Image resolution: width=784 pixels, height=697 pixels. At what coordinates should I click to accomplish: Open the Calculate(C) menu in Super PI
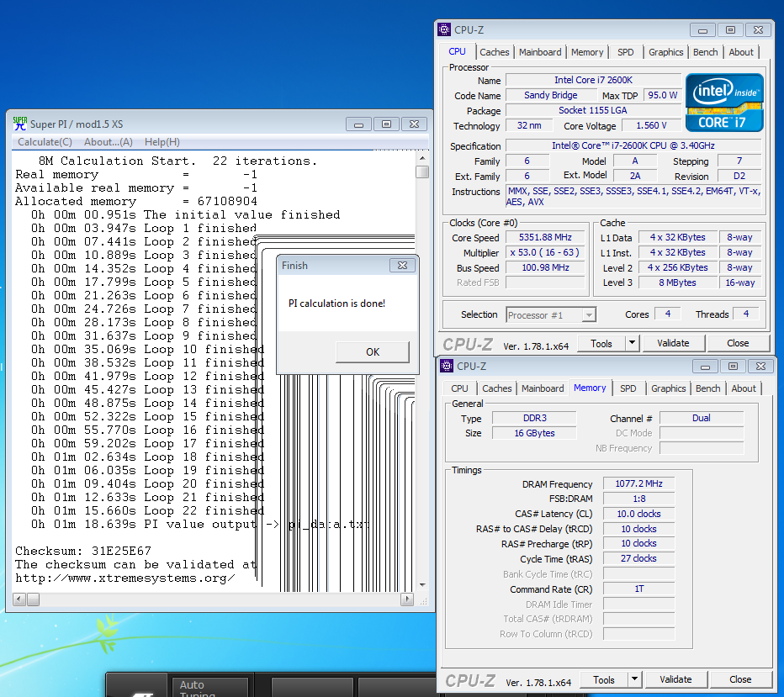45,142
